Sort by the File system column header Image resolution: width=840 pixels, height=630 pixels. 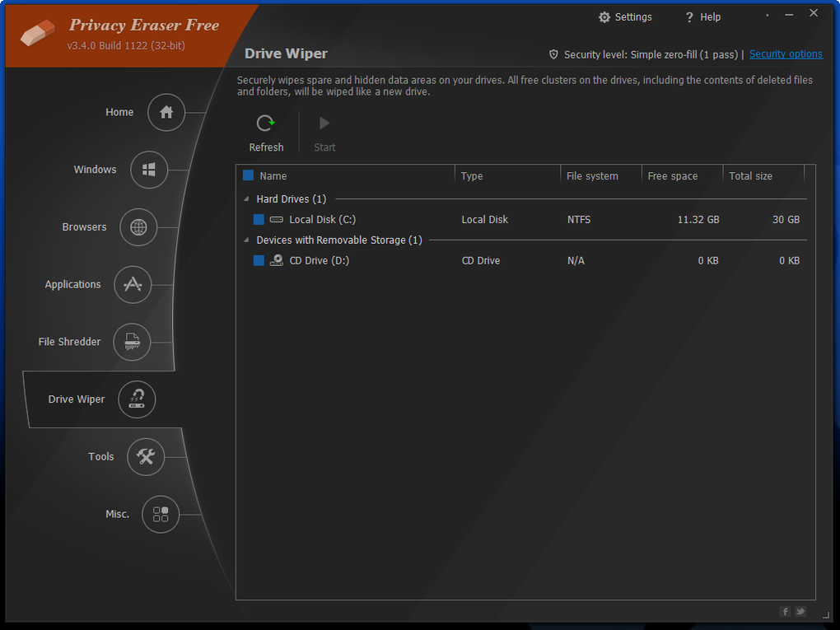[x=592, y=175]
